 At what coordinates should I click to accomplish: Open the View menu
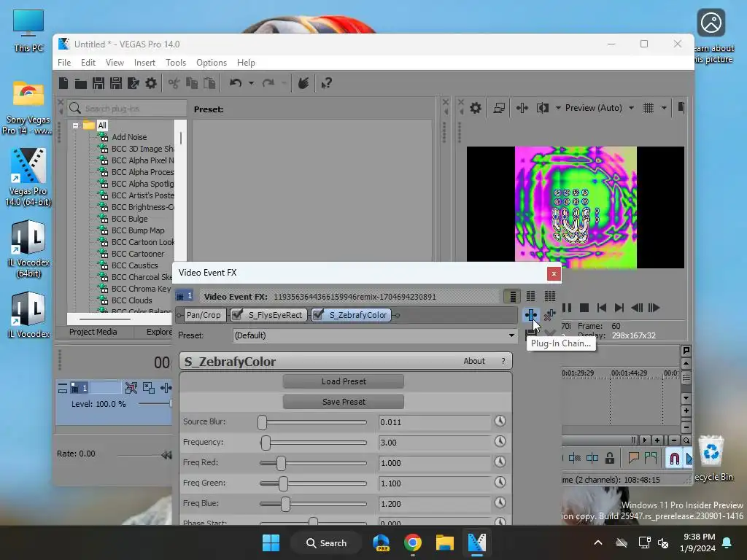pos(115,63)
